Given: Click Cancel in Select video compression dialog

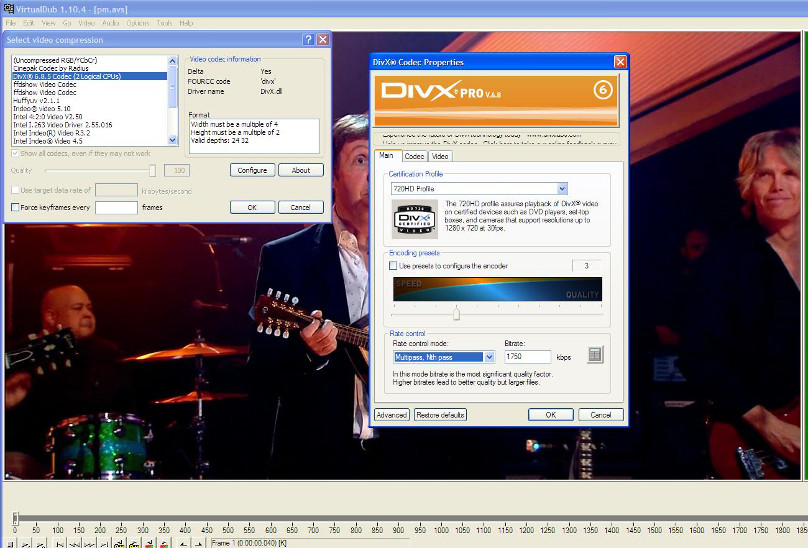Looking at the screenshot, I should [301, 207].
